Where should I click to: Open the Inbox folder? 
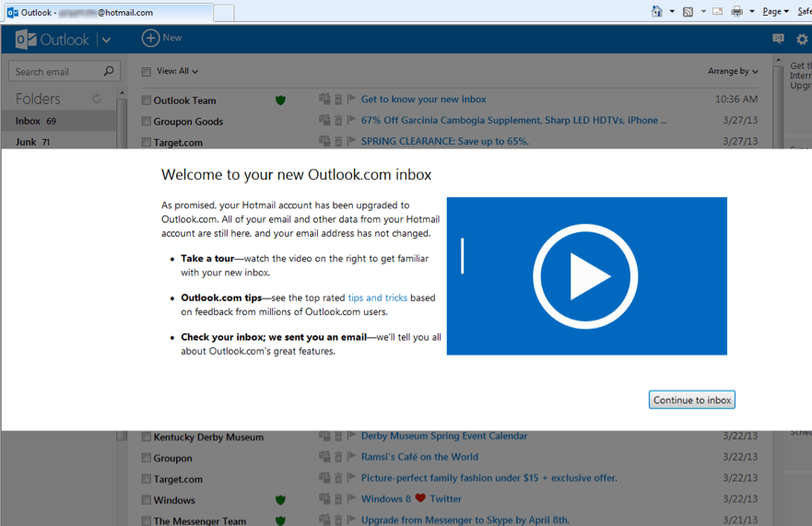pyautogui.click(x=59, y=121)
